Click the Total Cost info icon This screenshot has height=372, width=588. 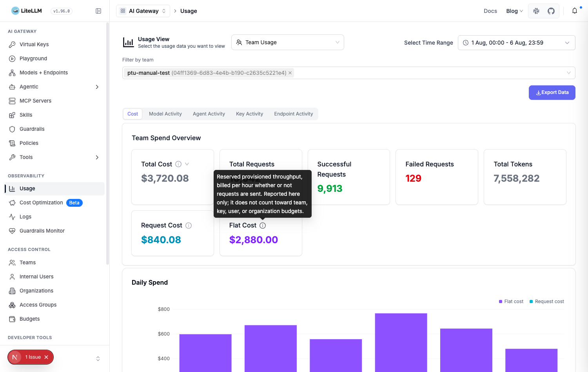click(x=178, y=164)
